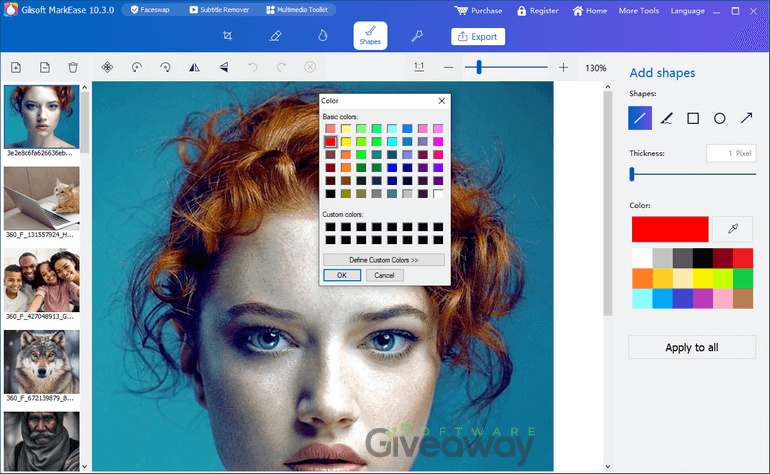Click thumbnail list scroll down arrow
This screenshot has width=770, height=474.
point(84,466)
